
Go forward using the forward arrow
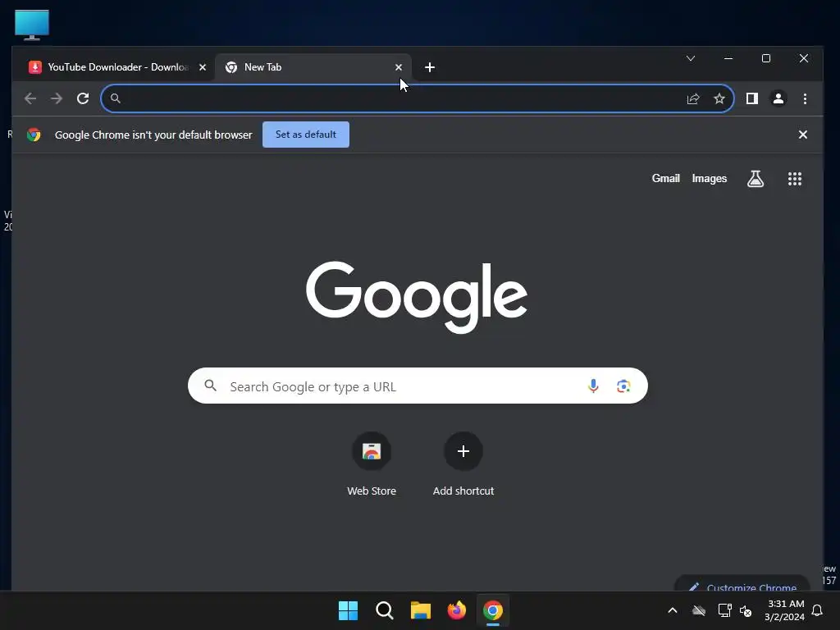57,98
